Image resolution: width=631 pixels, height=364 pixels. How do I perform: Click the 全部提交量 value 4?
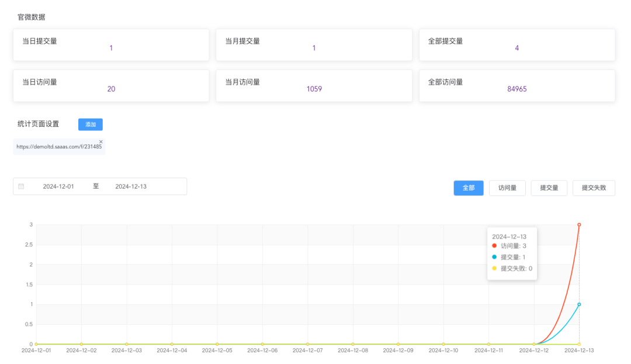pyautogui.click(x=516, y=48)
